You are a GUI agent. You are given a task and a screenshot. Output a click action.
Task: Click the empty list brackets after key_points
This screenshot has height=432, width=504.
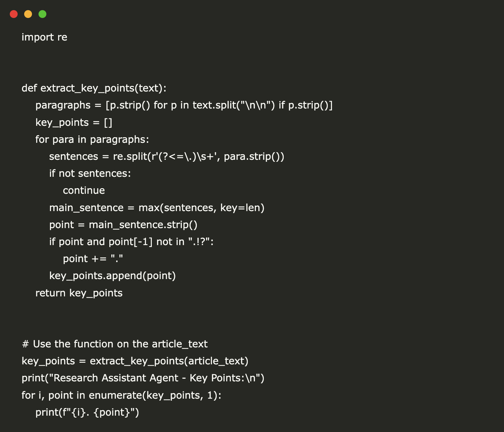pyautogui.click(x=108, y=123)
